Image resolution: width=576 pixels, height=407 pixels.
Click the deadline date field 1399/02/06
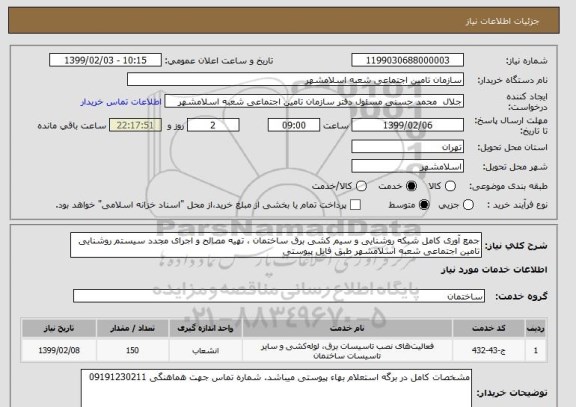407,125
